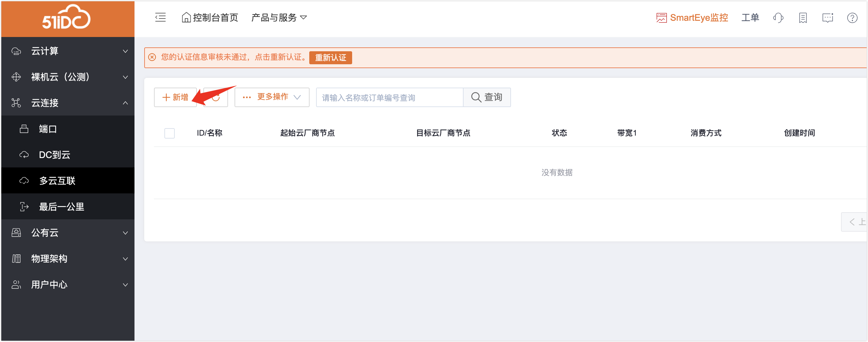
Task: Click the name or order number search field
Action: tap(389, 98)
